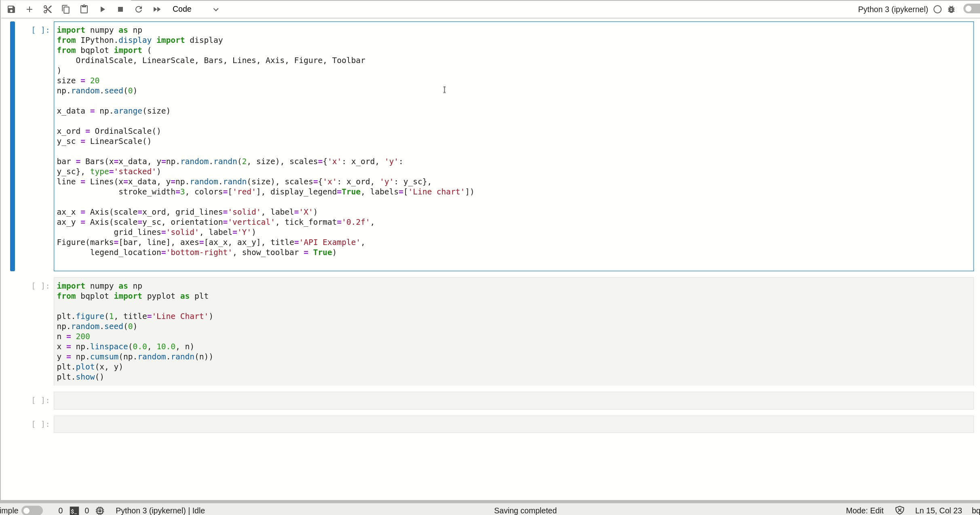Viewport: 980px width, 515px height.
Task: Save the notebook with the disk icon
Action: (11, 9)
